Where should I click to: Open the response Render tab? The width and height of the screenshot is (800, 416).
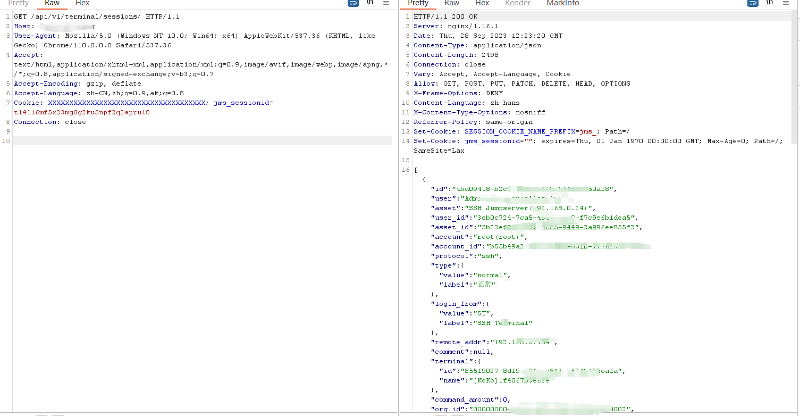click(x=517, y=3)
